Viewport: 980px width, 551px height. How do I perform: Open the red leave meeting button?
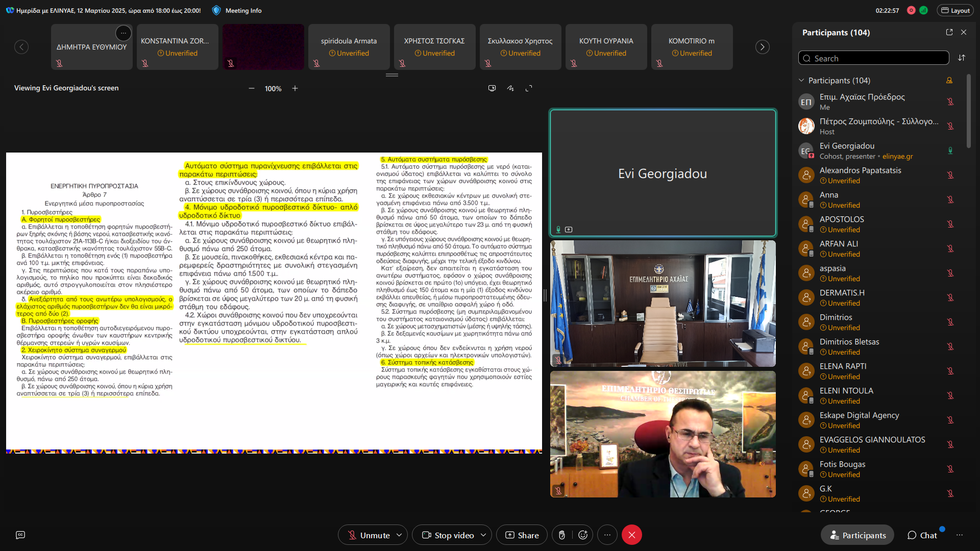(x=631, y=535)
